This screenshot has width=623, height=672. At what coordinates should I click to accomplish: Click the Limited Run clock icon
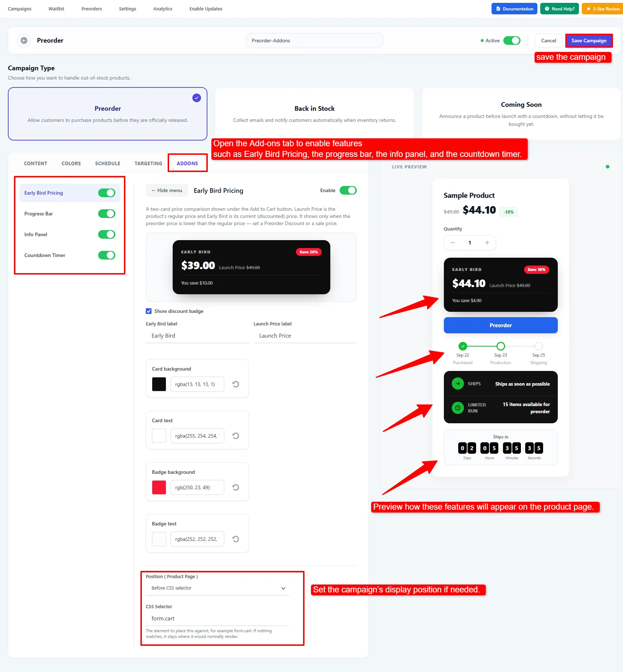[x=457, y=408]
